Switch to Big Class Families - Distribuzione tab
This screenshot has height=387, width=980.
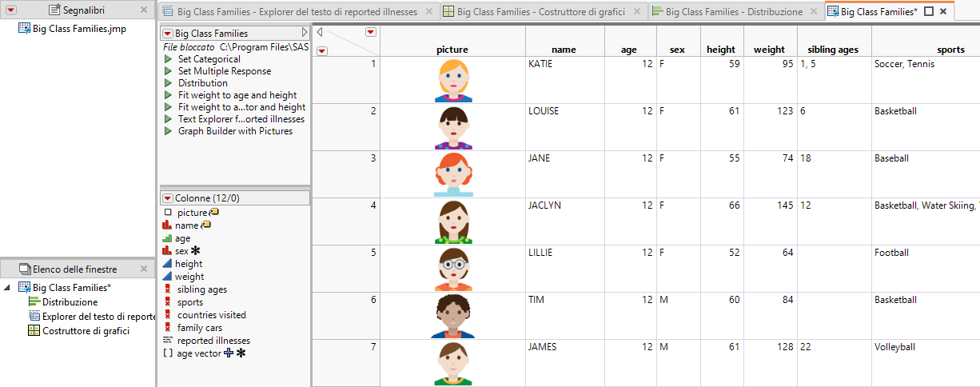(735, 12)
